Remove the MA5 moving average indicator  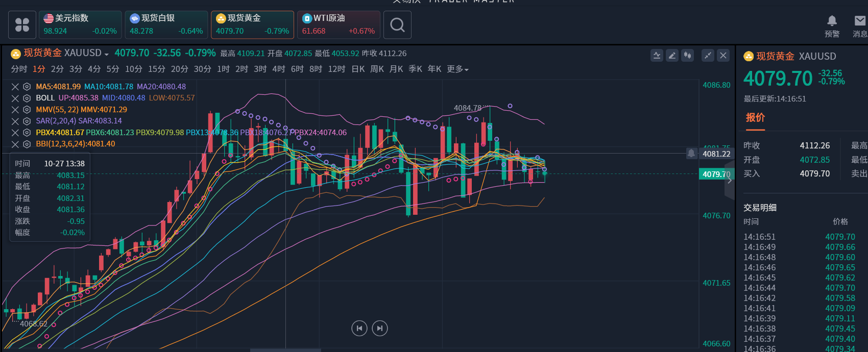pyautogui.click(x=15, y=87)
